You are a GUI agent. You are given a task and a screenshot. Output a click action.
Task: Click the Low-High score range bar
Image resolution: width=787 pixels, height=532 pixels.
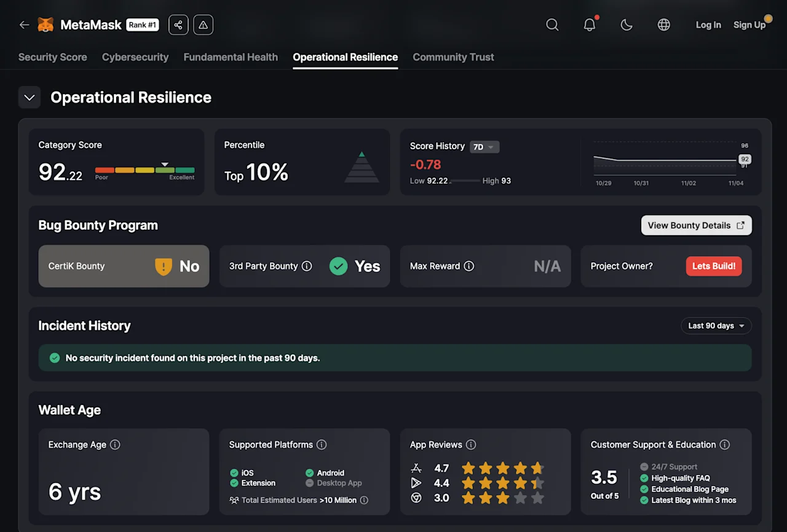click(464, 181)
